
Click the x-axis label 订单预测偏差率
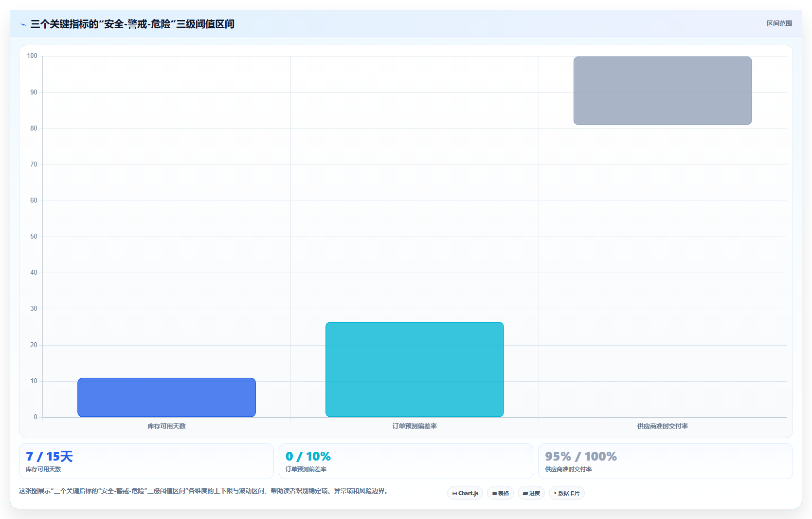click(x=415, y=426)
